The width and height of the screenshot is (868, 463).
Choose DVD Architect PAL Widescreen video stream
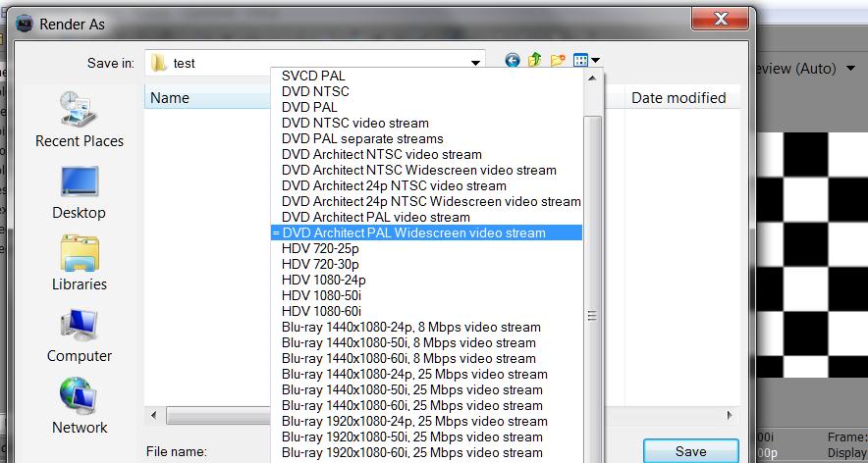(x=426, y=232)
